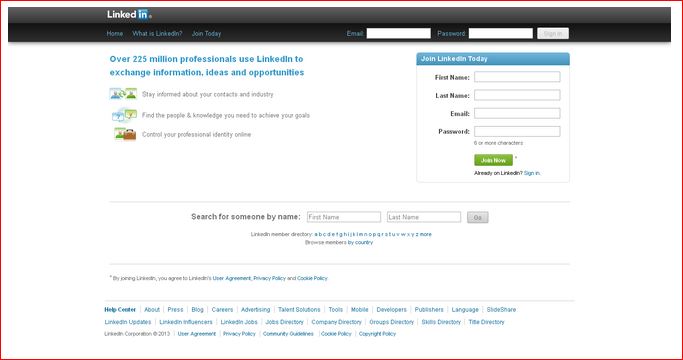The image size is (683, 360).
Task: Open SlideShare footer link
Action: coord(501,309)
